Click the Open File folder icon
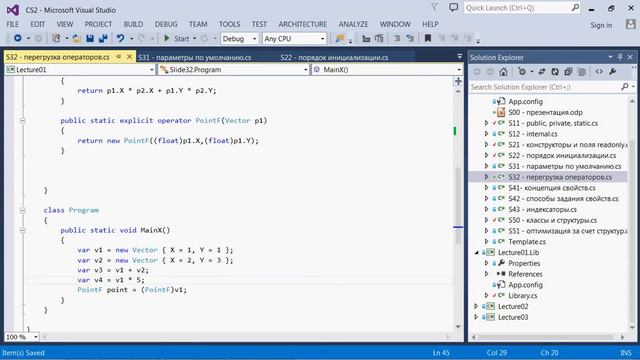 [x=76, y=38]
